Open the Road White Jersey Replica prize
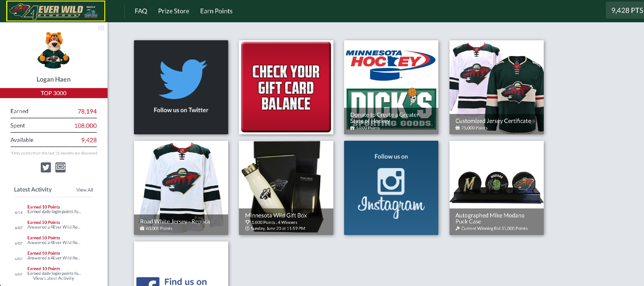 [181, 188]
